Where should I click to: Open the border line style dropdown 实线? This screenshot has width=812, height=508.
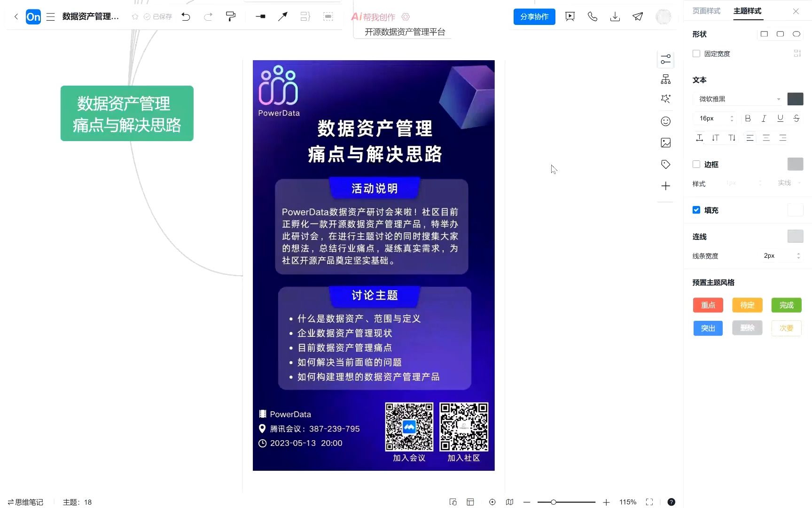coord(789,183)
